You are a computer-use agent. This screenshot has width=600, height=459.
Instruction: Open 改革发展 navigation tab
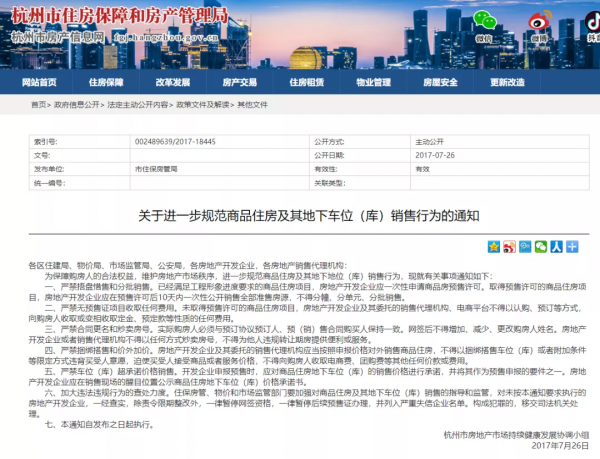173,82
